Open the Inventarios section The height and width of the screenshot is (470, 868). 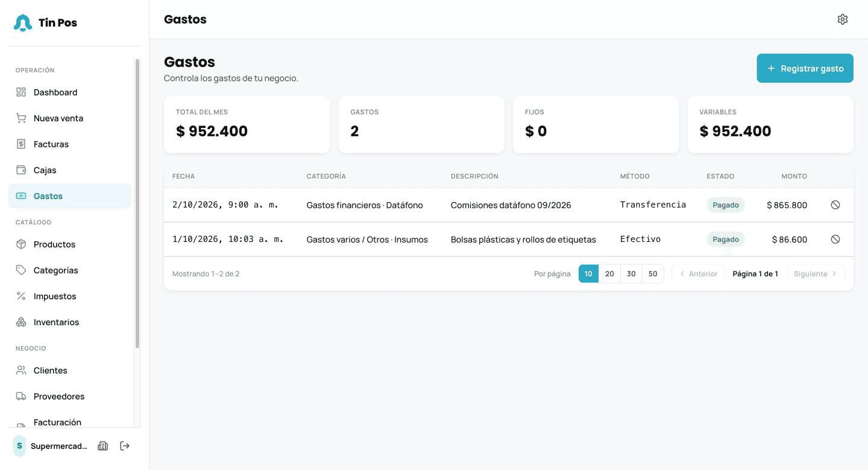coord(70,322)
